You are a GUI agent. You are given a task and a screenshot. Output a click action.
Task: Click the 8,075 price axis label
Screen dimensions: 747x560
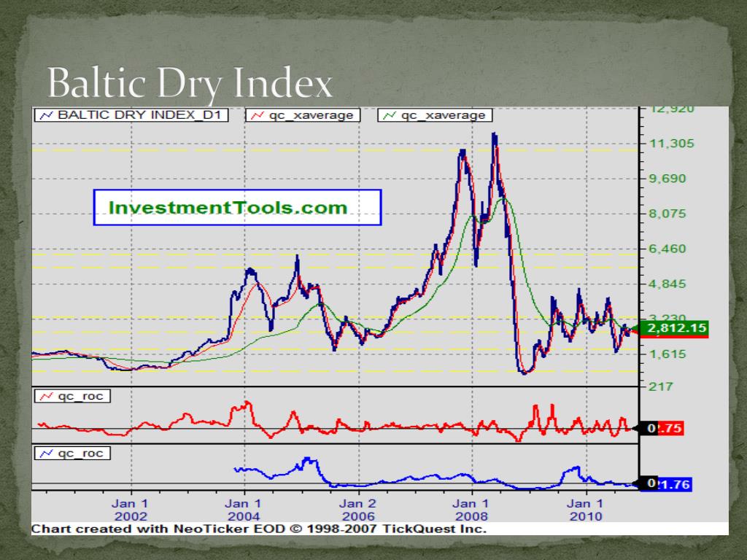click(667, 214)
